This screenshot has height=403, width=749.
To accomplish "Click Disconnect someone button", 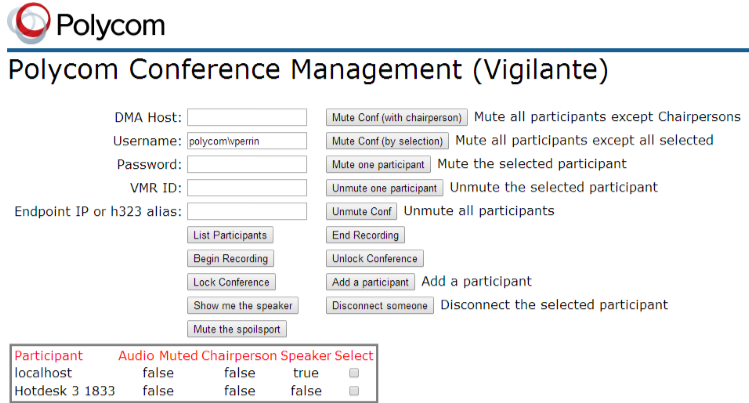I will tap(380, 306).
